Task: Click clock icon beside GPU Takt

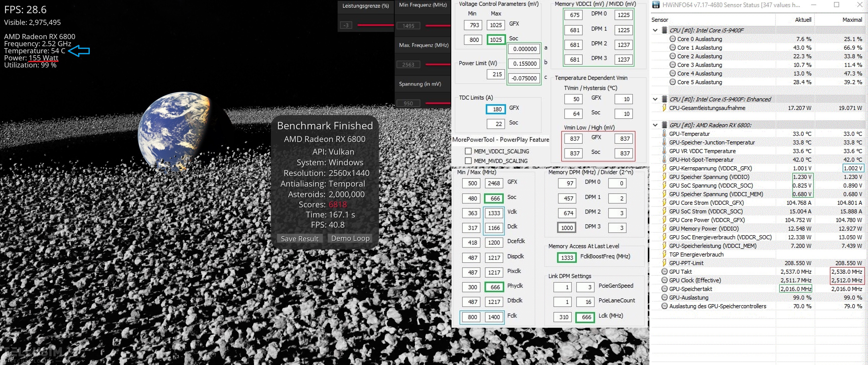Action: pos(664,271)
